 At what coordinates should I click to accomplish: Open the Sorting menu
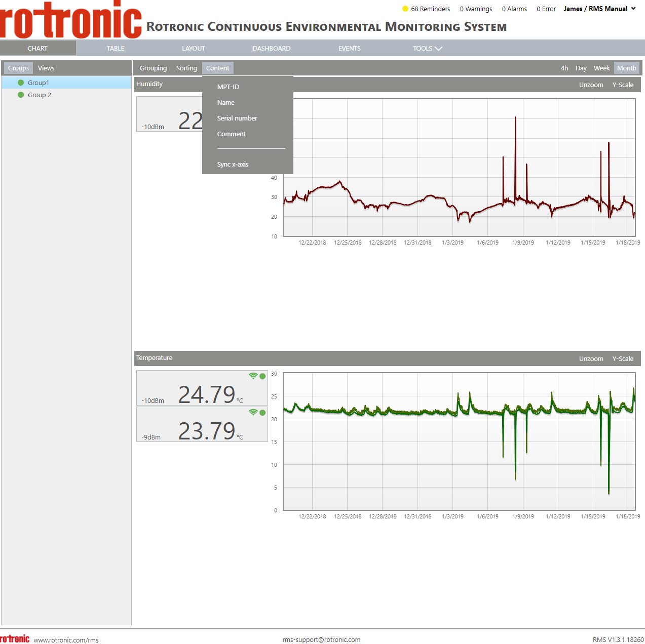pos(186,68)
